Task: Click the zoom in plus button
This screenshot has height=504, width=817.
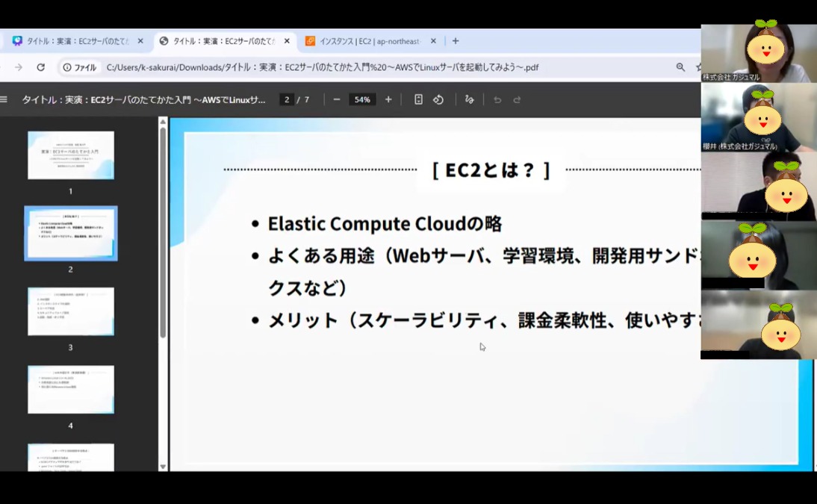Action: click(388, 99)
